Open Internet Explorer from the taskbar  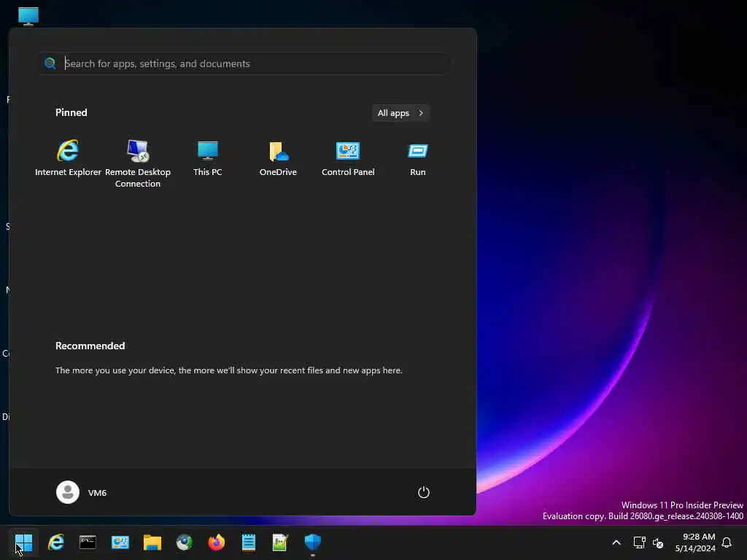point(56,542)
